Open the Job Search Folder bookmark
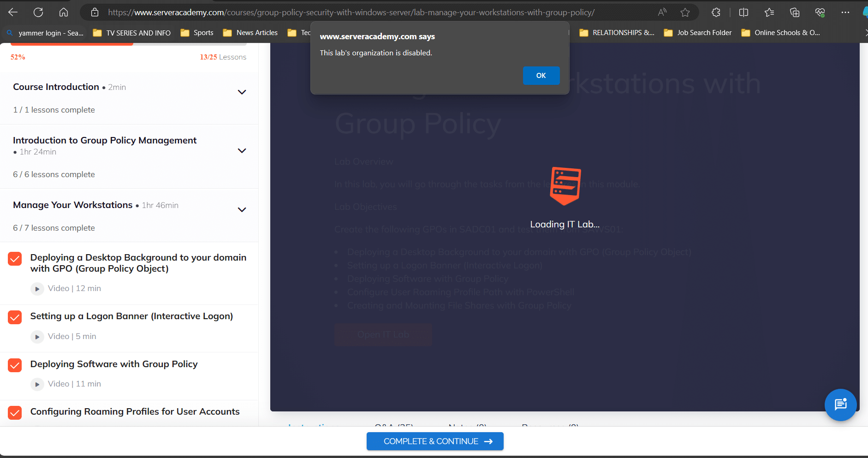 coord(698,33)
